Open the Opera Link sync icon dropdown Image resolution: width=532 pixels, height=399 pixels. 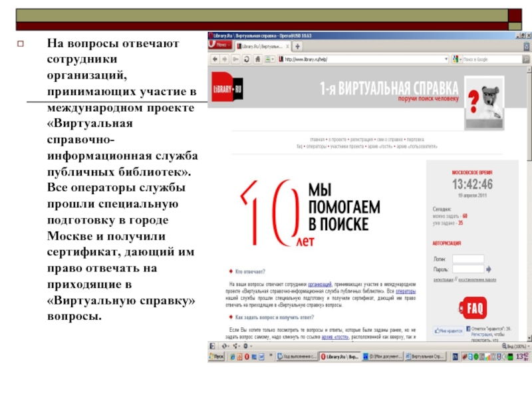click(225, 346)
